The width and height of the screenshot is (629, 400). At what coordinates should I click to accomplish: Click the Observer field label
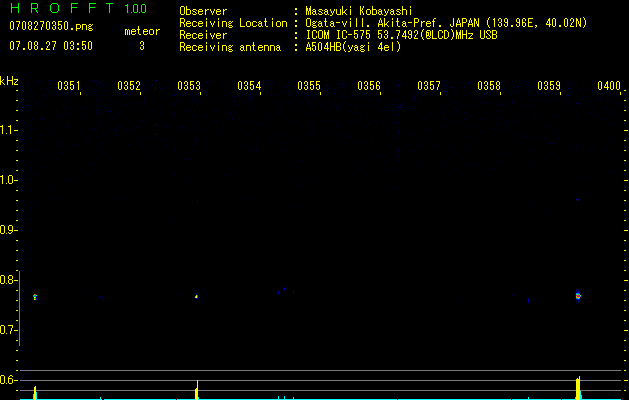coord(203,11)
